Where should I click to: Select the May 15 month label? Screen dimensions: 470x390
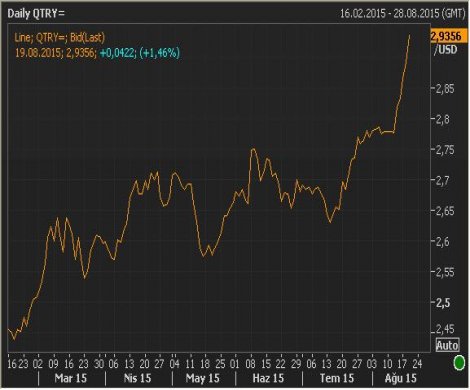pos(203,378)
